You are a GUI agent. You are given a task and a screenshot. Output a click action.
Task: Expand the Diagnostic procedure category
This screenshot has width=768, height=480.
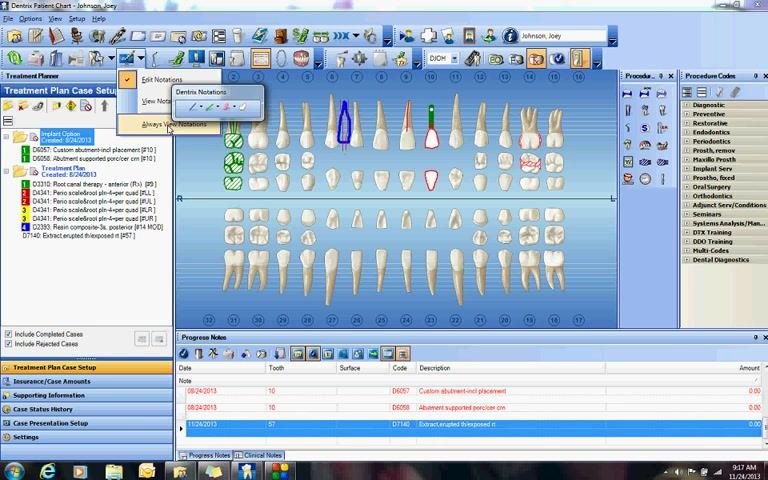pos(686,105)
